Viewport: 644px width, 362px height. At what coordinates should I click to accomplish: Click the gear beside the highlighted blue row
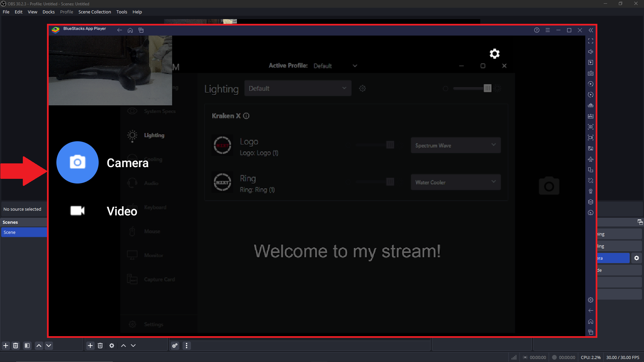637,258
